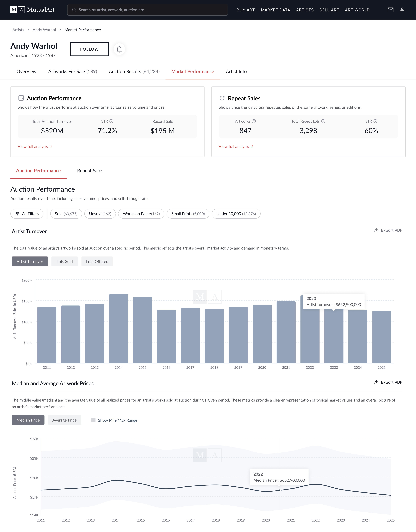Screen dimensions: 416x532
Task: Select the Market Performance tab
Action: (x=193, y=71)
